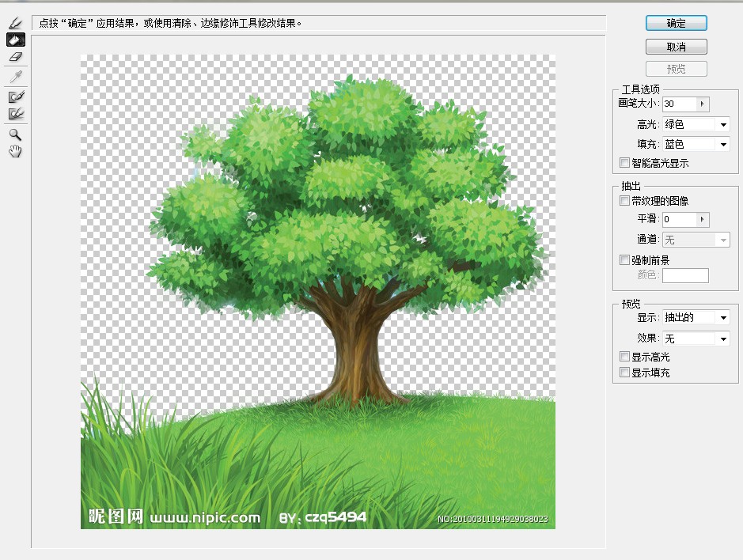The height and width of the screenshot is (560, 743).
Task: Click the 确定 button
Action: 676,24
